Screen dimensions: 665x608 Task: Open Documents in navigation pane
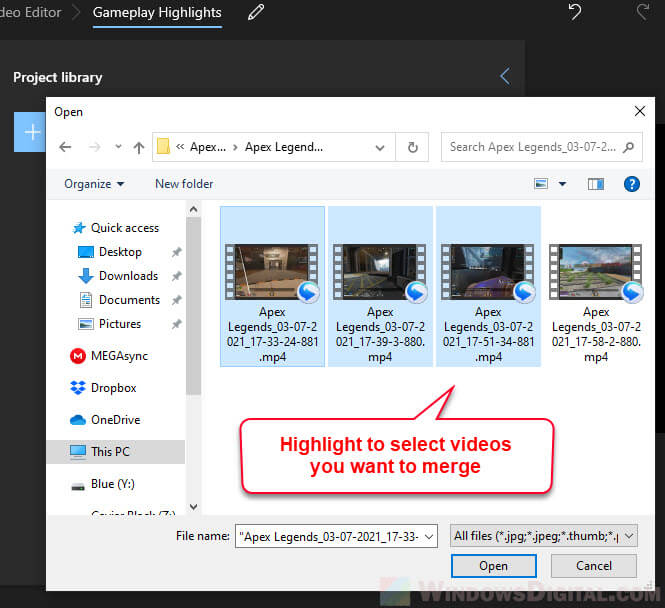pos(119,300)
